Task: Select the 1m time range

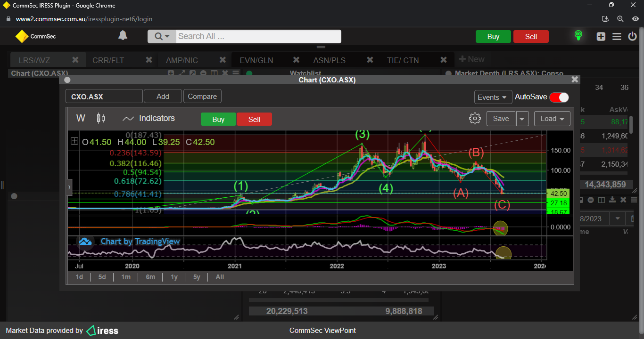Action: pos(126,277)
